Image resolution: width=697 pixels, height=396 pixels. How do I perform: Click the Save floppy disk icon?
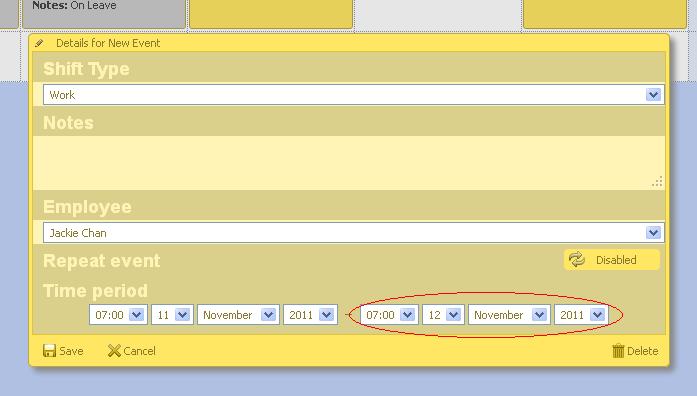click(49, 351)
